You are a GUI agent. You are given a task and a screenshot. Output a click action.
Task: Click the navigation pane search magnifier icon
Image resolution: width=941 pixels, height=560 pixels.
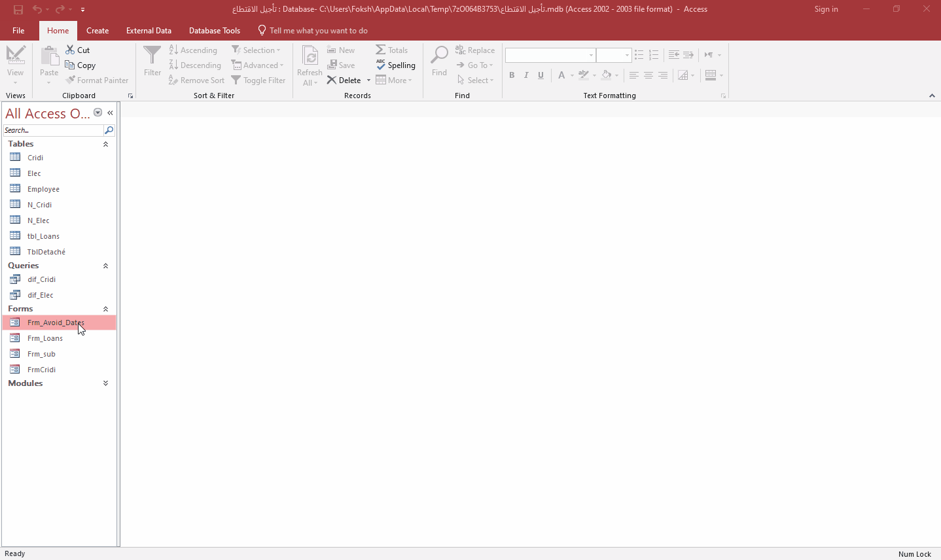(109, 130)
